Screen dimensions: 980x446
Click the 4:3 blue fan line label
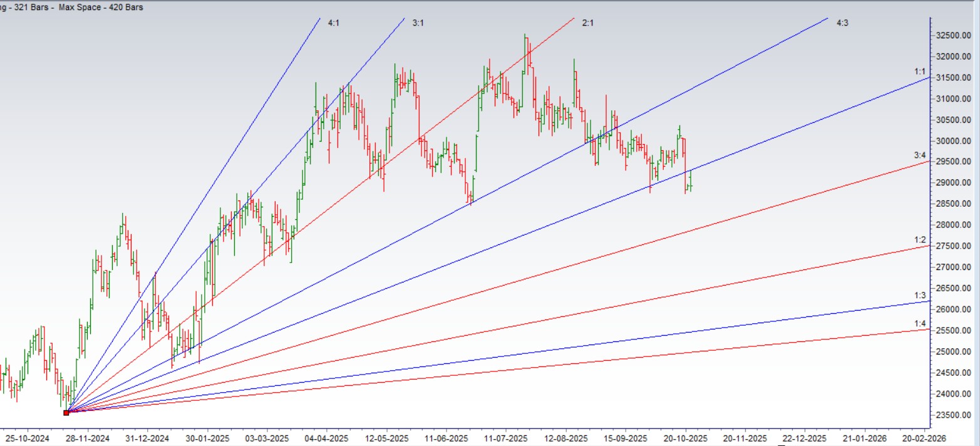[x=842, y=22]
